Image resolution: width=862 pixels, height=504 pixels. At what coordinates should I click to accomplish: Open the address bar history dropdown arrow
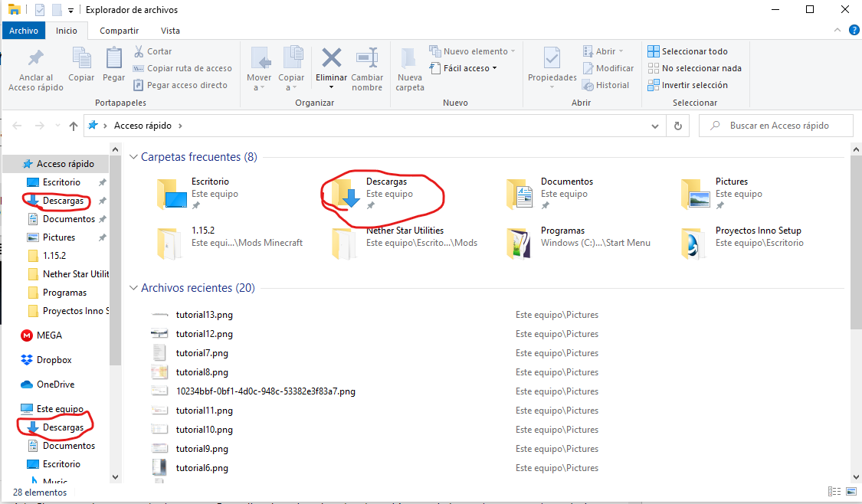[655, 126]
